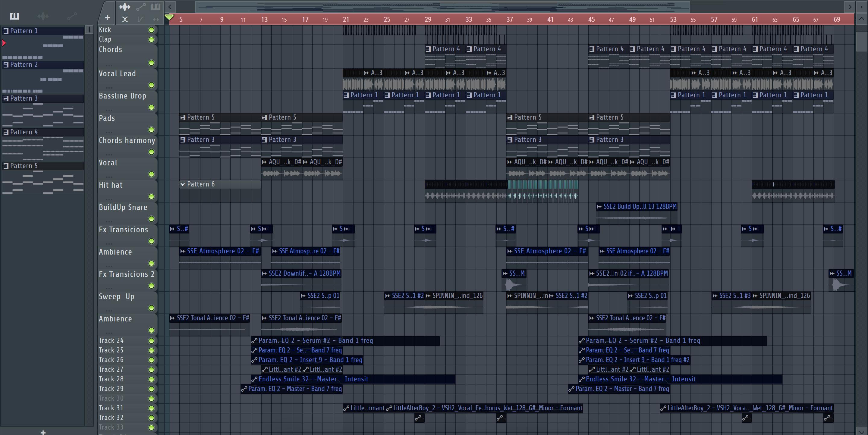The height and width of the screenshot is (435, 868).
Task: Select the Track 32 header
Action: [128, 418]
